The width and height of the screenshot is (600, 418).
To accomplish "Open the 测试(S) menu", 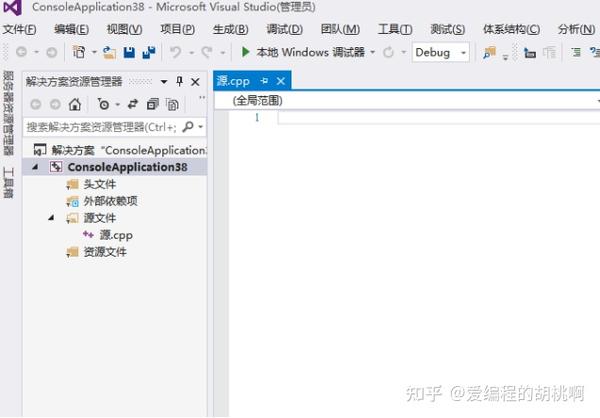I will point(448,29).
